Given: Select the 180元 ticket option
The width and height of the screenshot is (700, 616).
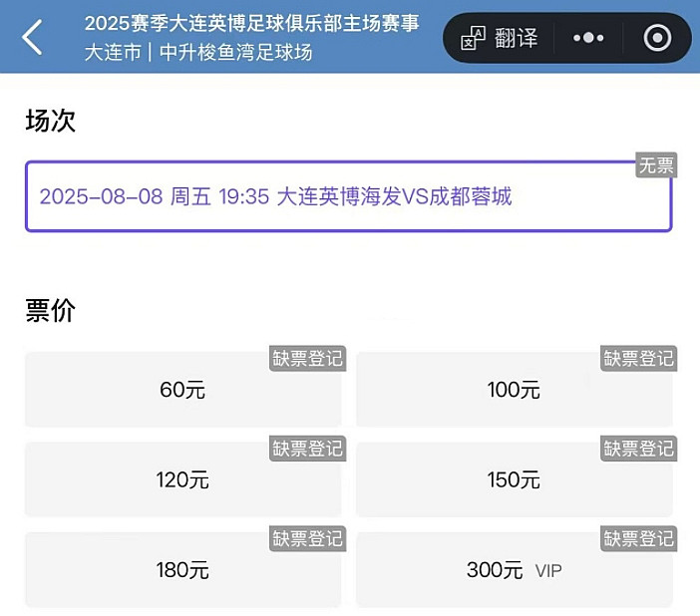Looking at the screenshot, I should [183, 569].
